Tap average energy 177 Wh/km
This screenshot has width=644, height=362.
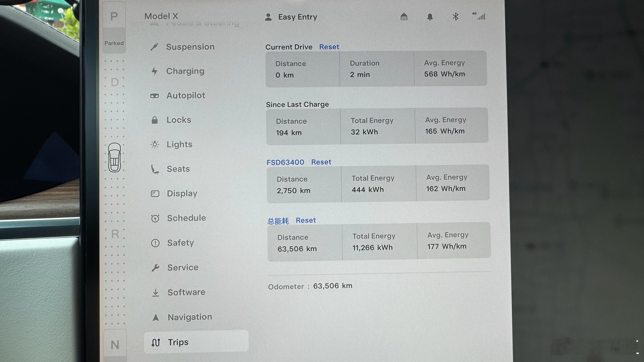(447, 247)
